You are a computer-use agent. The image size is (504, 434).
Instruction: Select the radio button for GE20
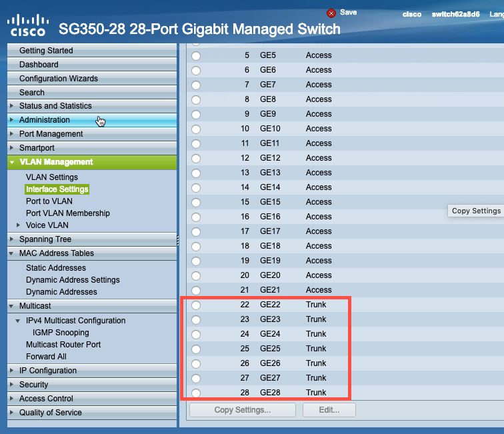tap(196, 276)
